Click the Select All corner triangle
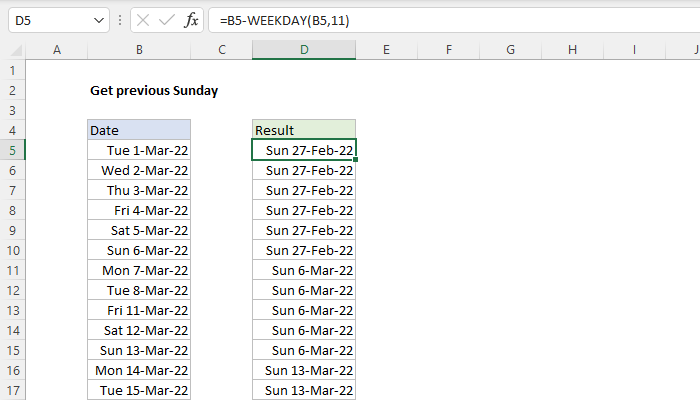 coord(13,50)
